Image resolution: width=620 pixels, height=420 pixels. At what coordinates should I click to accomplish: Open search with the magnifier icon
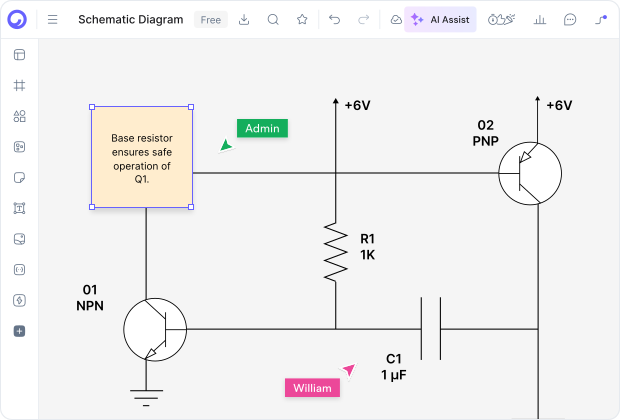click(x=273, y=19)
